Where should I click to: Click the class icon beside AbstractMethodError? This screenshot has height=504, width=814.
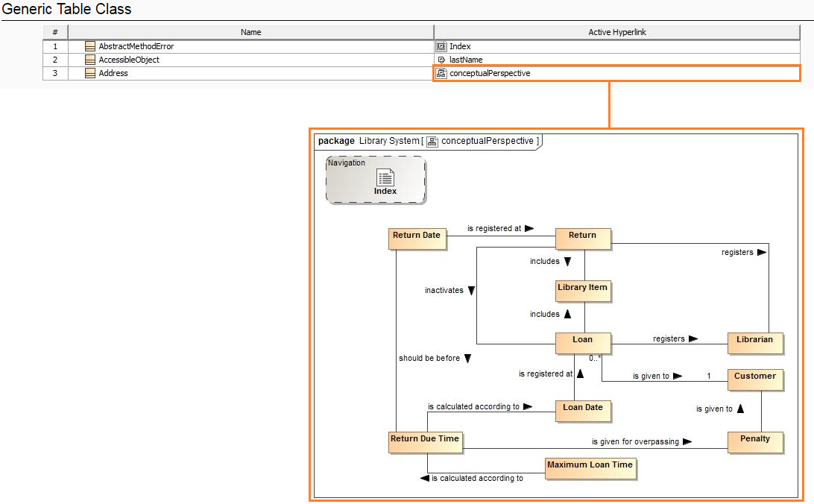coord(89,46)
